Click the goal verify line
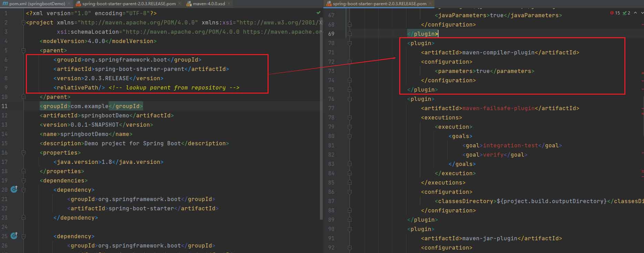The width and height of the screenshot is (644, 253). click(495, 155)
